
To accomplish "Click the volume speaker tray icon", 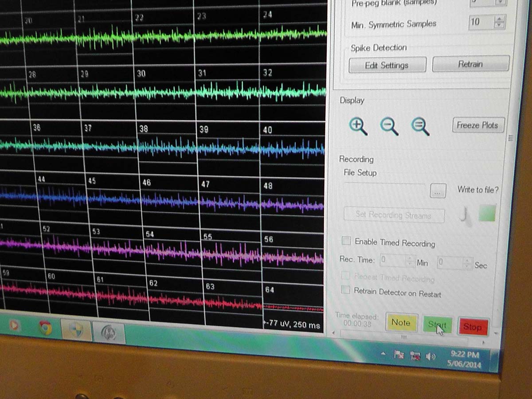I will coord(430,356).
